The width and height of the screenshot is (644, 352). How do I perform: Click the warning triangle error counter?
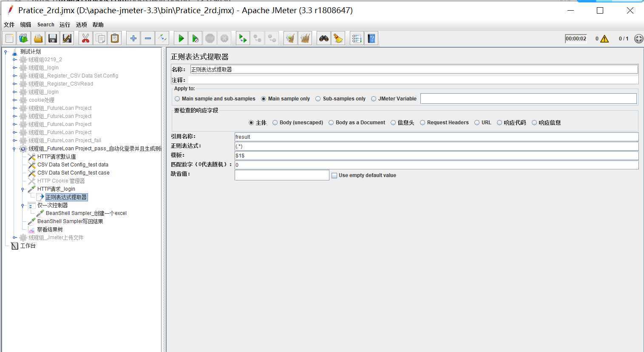604,39
